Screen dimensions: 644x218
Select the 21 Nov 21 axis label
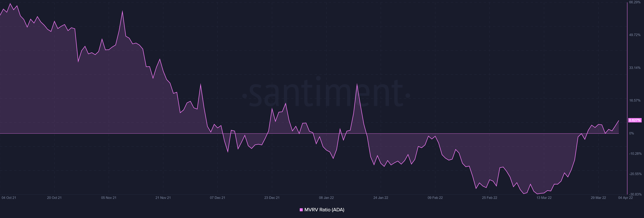[x=163, y=198]
